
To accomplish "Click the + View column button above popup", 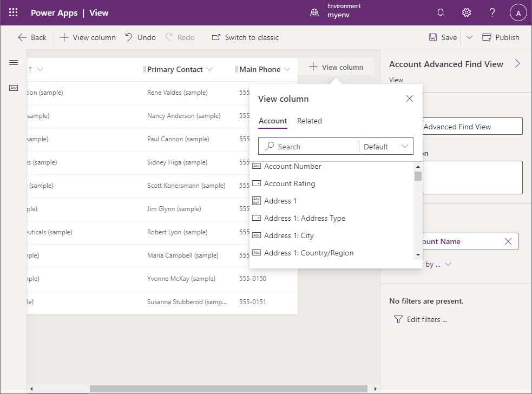I will click(x=336, y=67).
